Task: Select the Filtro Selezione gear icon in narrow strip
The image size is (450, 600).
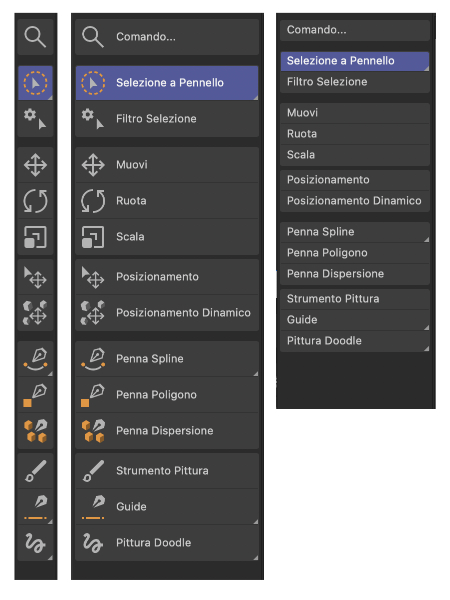Action: point(35,119)
